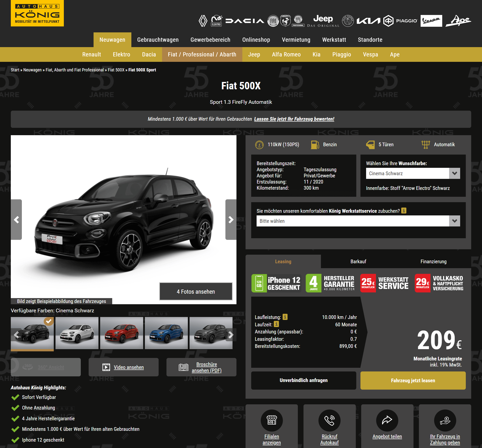The image size is (482, 448).
Task: Select the blue car color thumbnail
Action: (x=166, y=333)
